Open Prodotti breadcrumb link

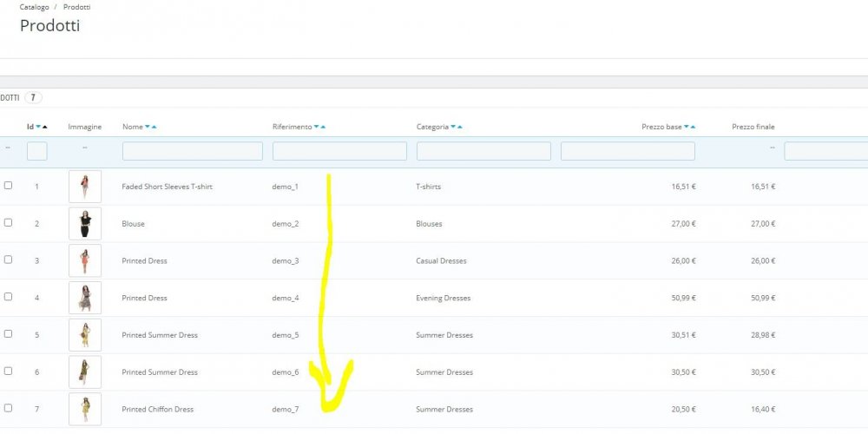tap(77, 8)
